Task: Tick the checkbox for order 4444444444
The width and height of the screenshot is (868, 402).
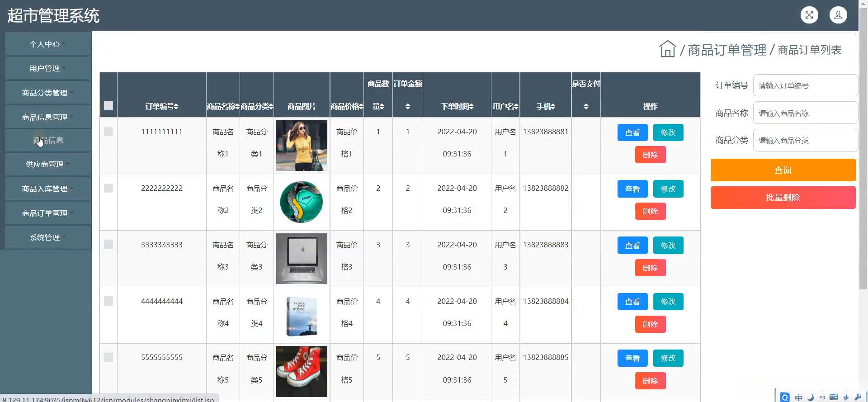Action: coord(108,301)
